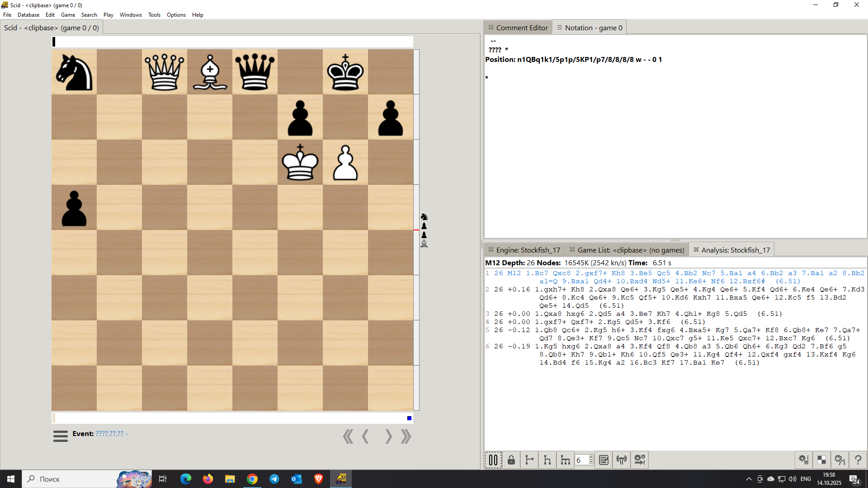Close the Engine: Stockfish_17 tab
The image size is (868, 488).
[491, 250]
